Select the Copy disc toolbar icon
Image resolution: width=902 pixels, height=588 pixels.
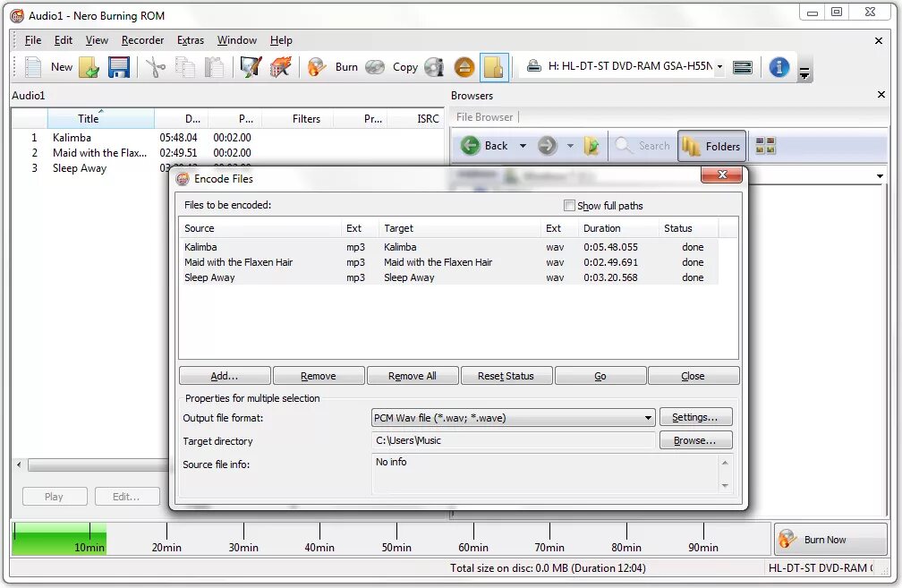[x=375, y=67]
